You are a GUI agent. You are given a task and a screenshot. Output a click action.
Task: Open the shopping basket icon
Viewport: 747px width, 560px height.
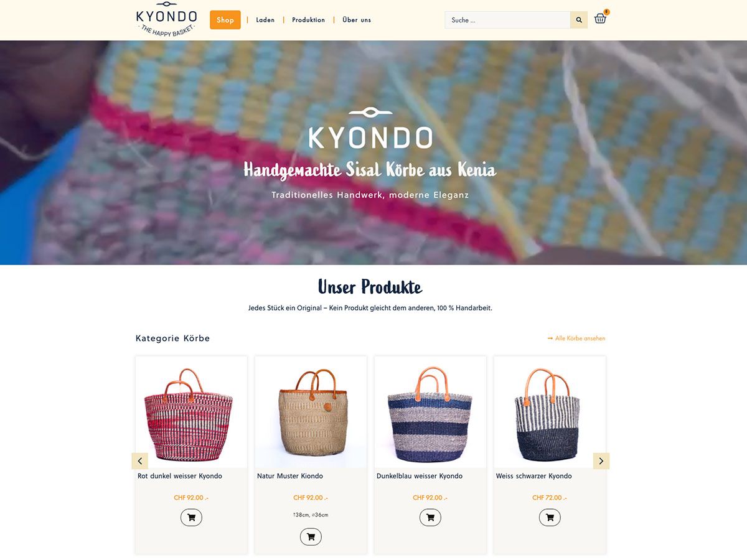click(x=601, y=18)
